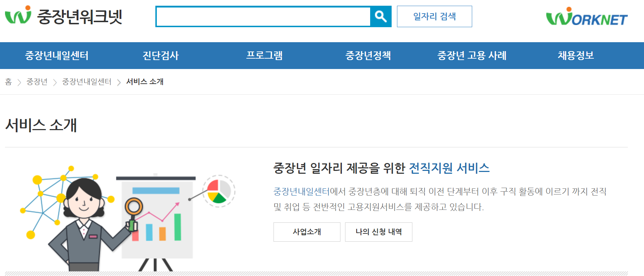Screen dimensions: 644x276
Task: Open the 중장년 고용 사례 menu
Action: point(472,55)
